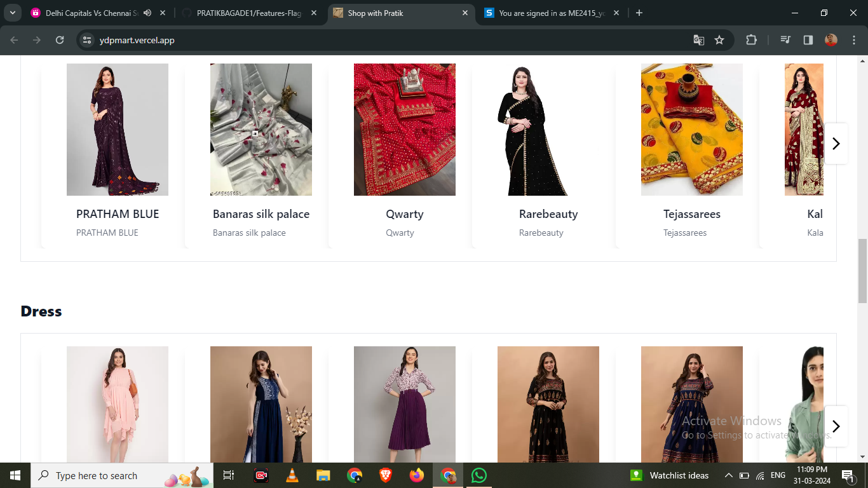Open WhatsApp from the taskbar
The image size is (868, 488).
[478, 475]
